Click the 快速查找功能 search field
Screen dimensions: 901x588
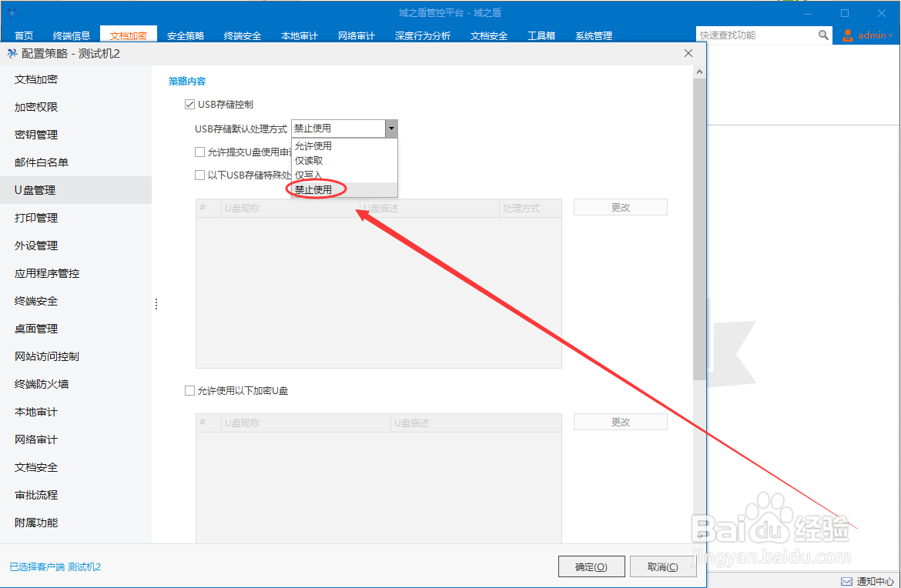[756, 35]
